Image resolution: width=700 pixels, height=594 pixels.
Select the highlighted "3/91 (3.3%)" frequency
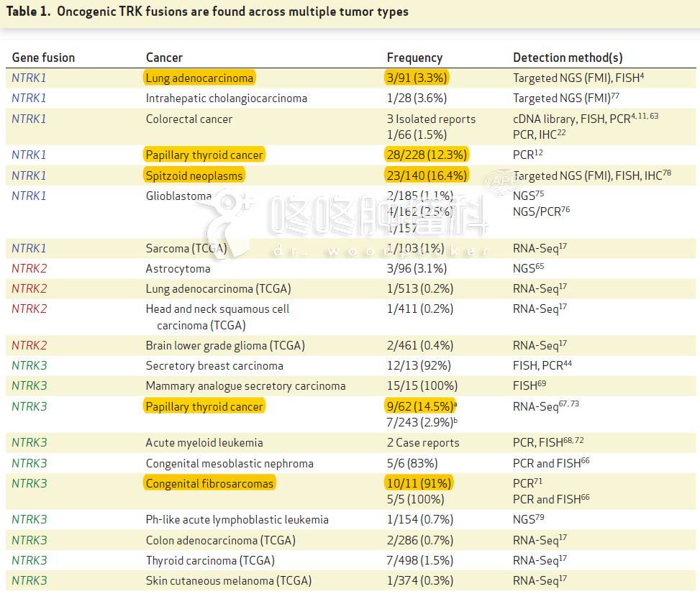coord(418,78)
